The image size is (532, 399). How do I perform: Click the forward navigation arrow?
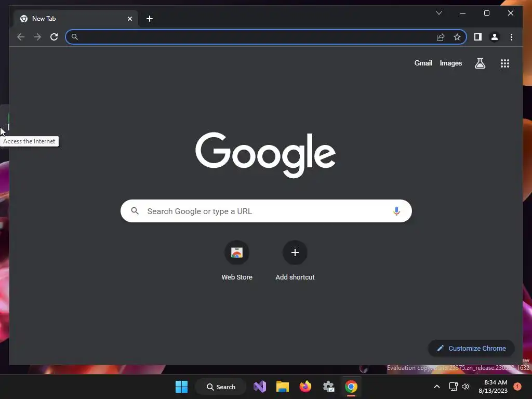click(37, 37)
